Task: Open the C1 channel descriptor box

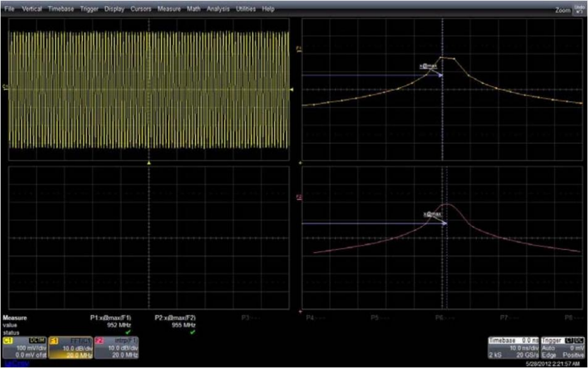Action: [x=23, y=348]
